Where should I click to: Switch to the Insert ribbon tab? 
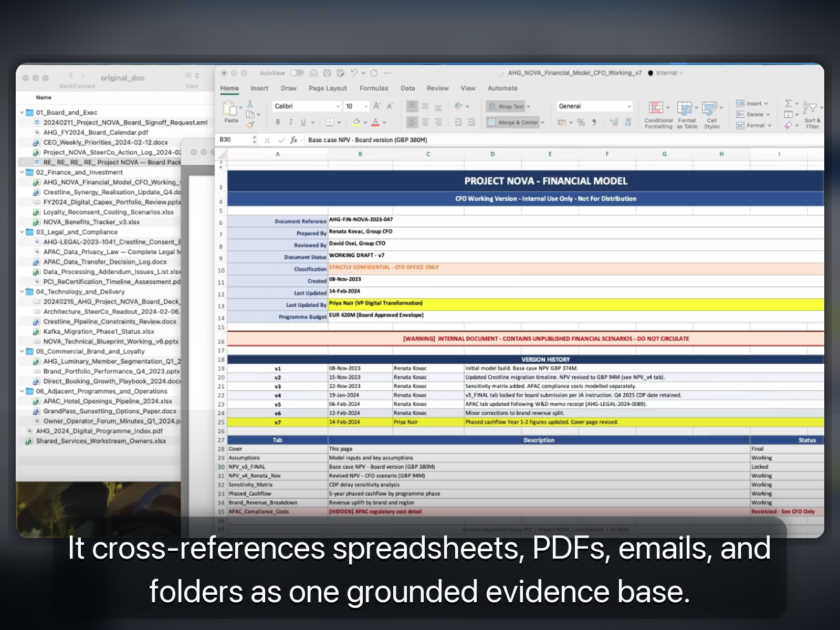pos(259,88)
